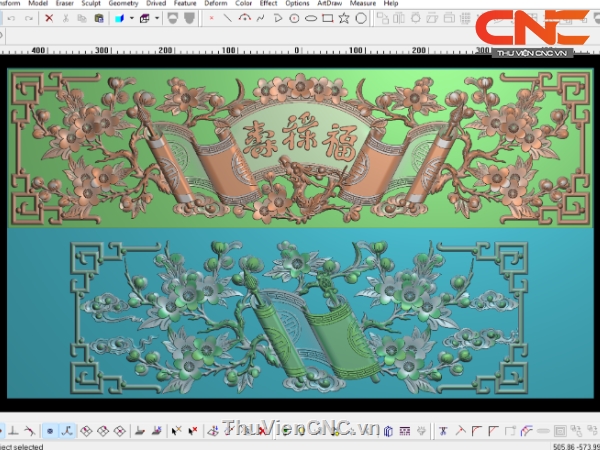Click the green relief panel with Chinese characters
The height and width of the screenshot is (450, 600).
pyautogui.click(x=298, y=146)
